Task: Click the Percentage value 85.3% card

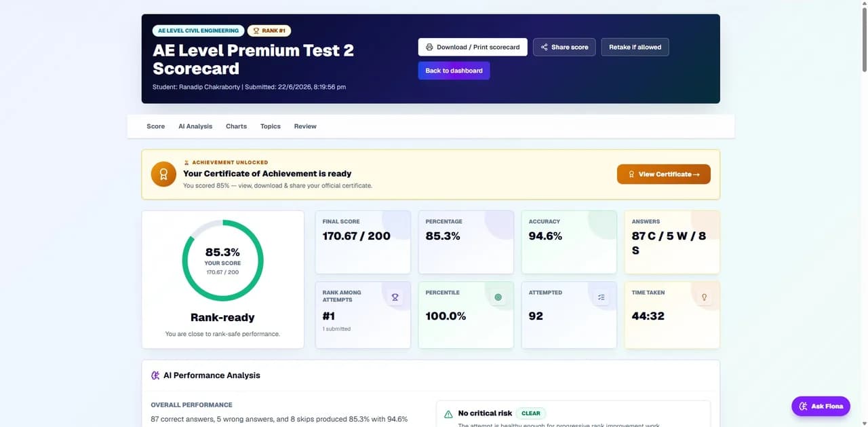Action: tap(466, 242)
